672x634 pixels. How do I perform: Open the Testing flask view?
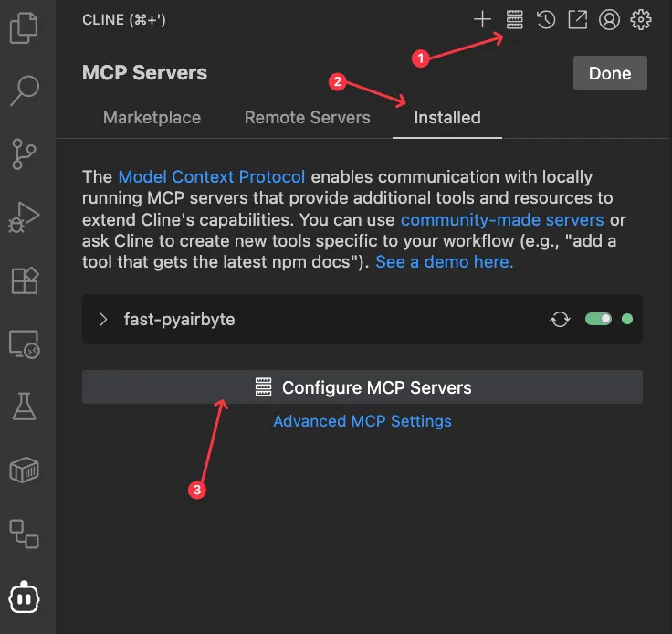coord(24,406)
